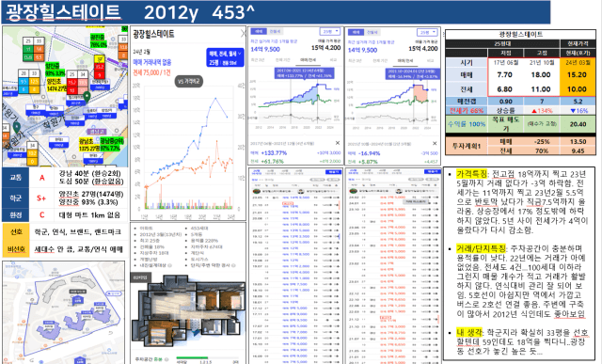Click the 2021.10-2024.01 range tooltip on chart
This screenshot has width=602, height=364.
pyautogui.click(x=412, y=74)
